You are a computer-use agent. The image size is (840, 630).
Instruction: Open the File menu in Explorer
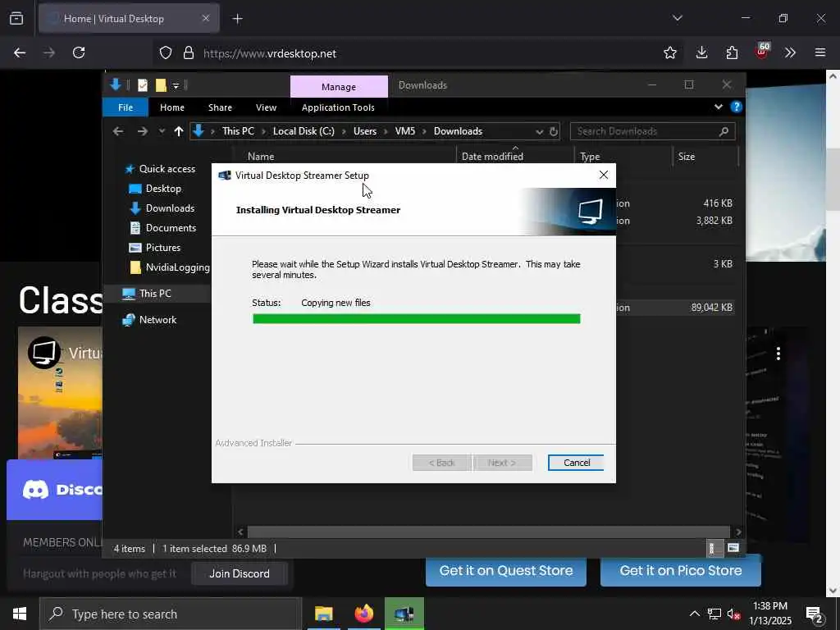pos(126,107)
